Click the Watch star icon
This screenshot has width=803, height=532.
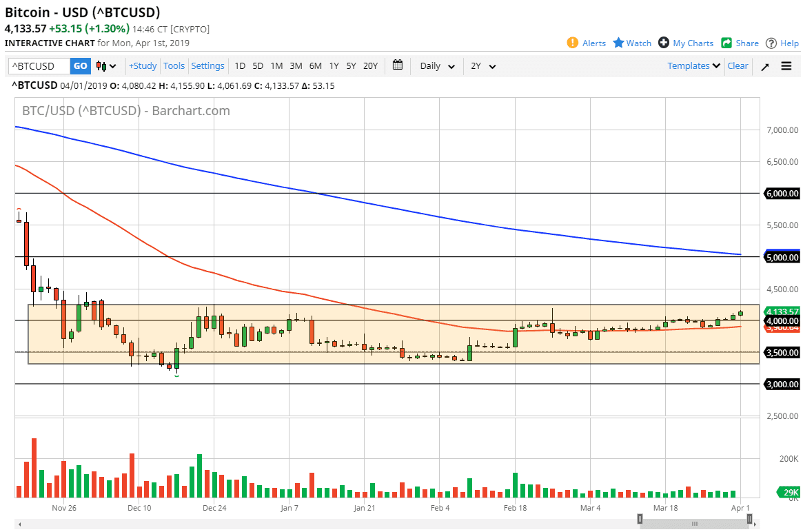coord(620,43)
